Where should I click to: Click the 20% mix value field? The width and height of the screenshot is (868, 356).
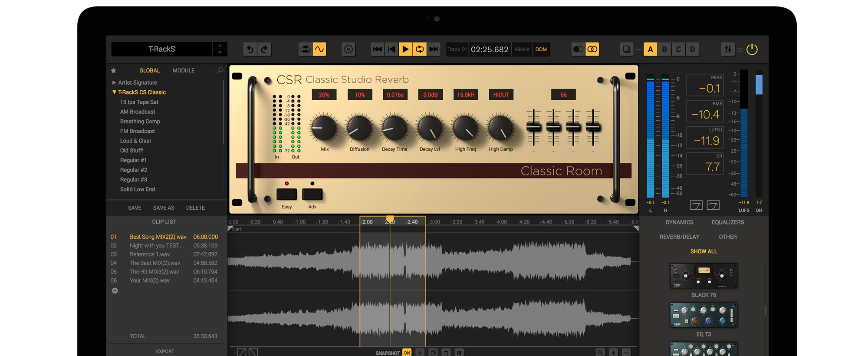pyautogui.click(x=324, y=95)
